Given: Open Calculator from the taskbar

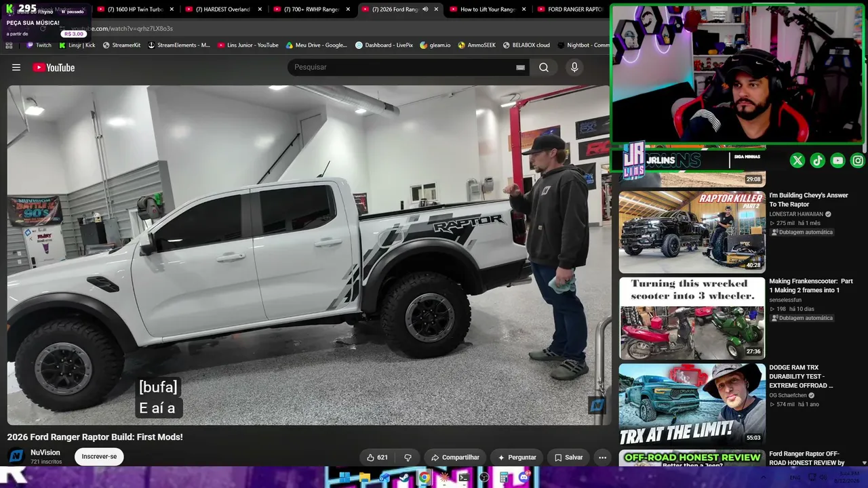Looking at the screenshot, I should pyautogui.click(x=504, y=477).
